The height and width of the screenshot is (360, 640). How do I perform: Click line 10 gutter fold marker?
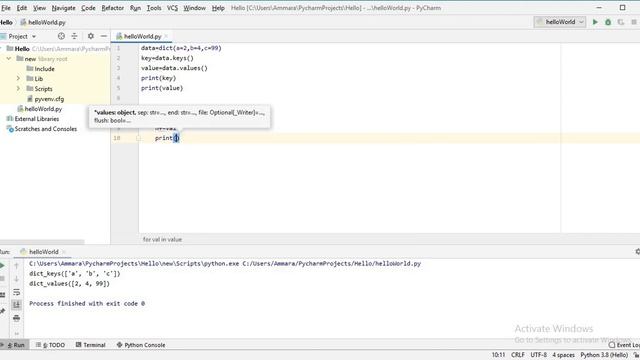(138, 138)
